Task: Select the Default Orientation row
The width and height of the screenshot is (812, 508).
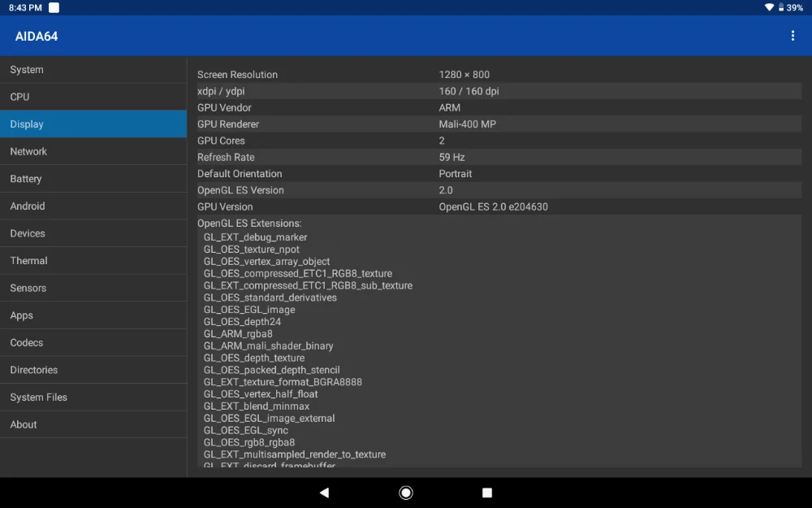Action: pyautogui.click(x=499, y=174)
